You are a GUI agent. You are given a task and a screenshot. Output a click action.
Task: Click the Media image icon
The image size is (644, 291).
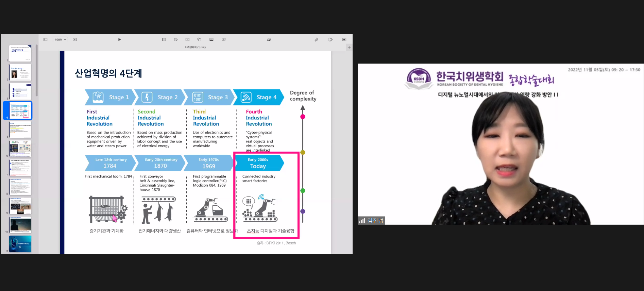pyautogui.click(x=211, y=40)
